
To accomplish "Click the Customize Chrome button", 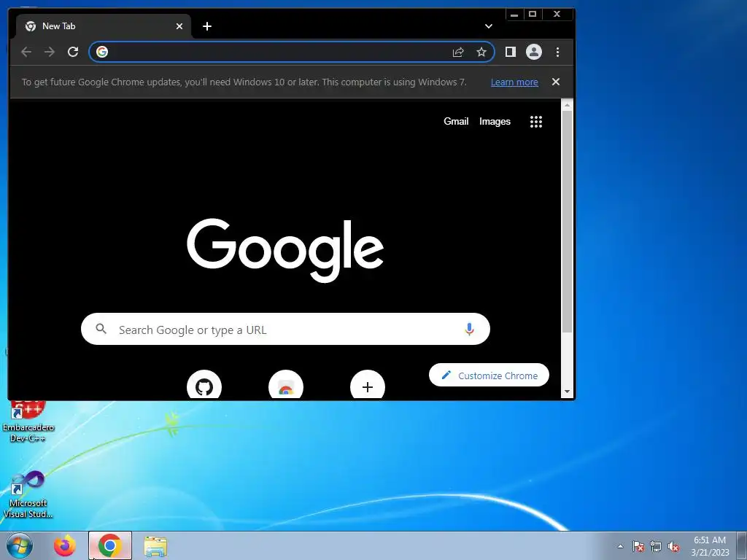I will 489,376.
